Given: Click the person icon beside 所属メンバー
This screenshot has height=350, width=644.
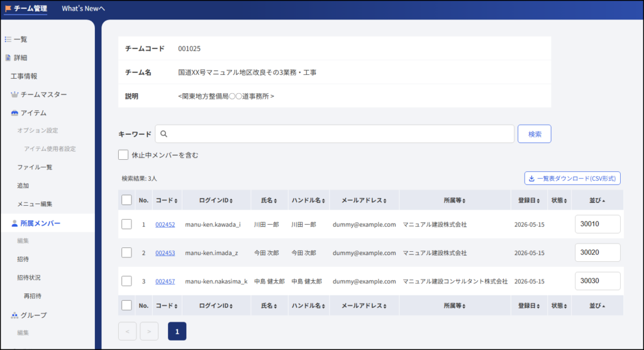Looking at the screenshot, I should pyautogui.click(x=14, y=223).
